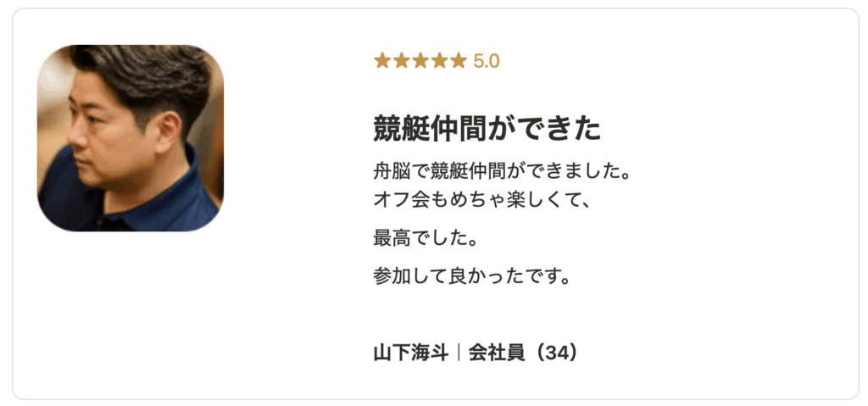Click the sentence 参加して良かったです。
This screenshot has width=868, height=406.
click(x=471, y=275)
